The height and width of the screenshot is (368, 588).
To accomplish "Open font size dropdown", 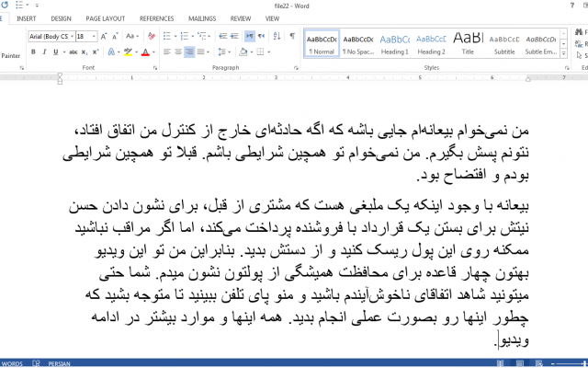I will tap(94, 37).
